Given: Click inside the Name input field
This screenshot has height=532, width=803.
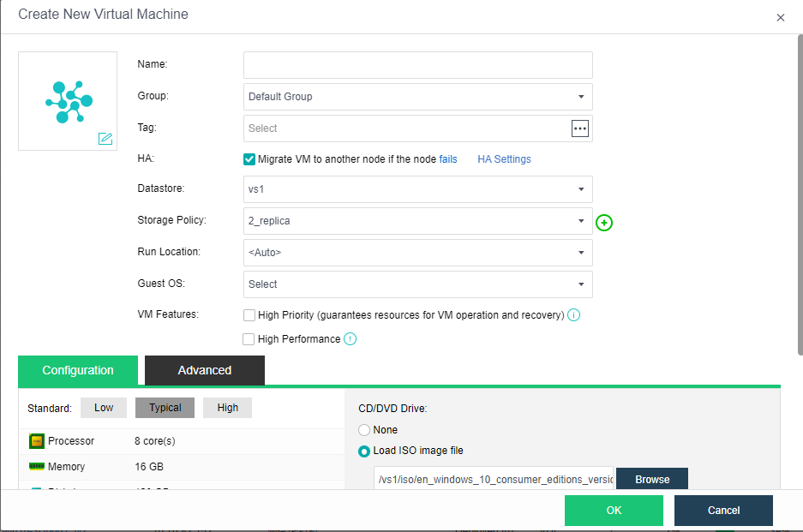Looking at the screenshot, I should pyautogui.click(x=417, y=65).
